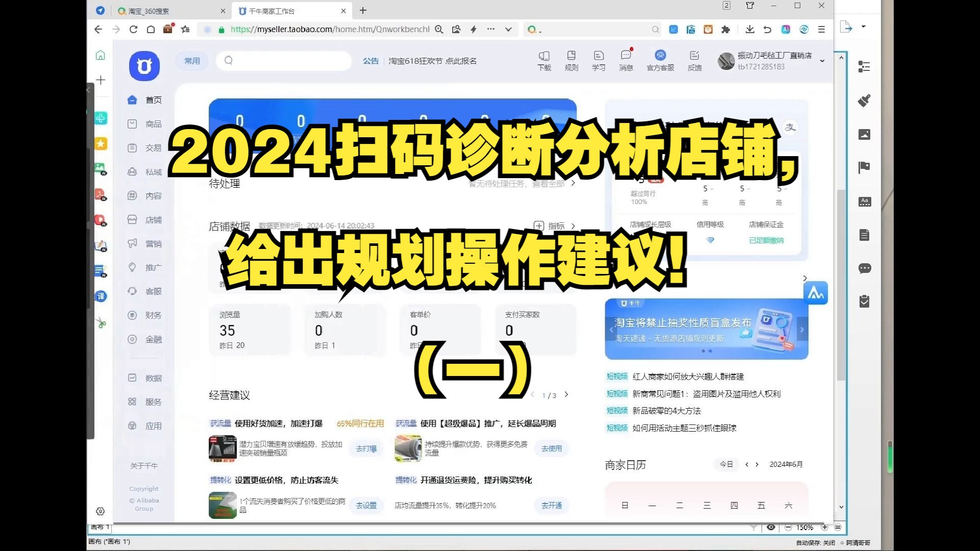Click the 内容 sidebar icon
The width and height of the screenshot is (980, 551).
(132, 196)
